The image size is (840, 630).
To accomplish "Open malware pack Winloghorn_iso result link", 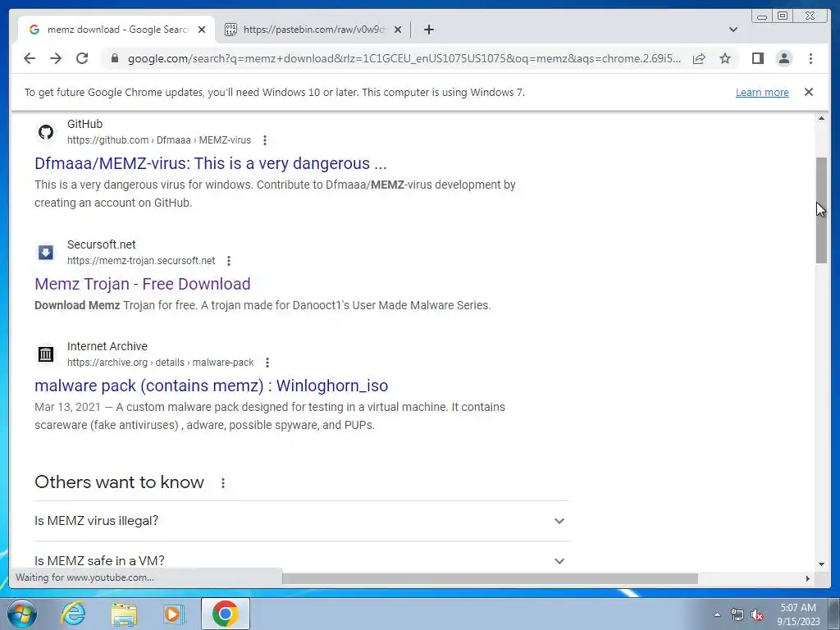I will click(211, 386).
